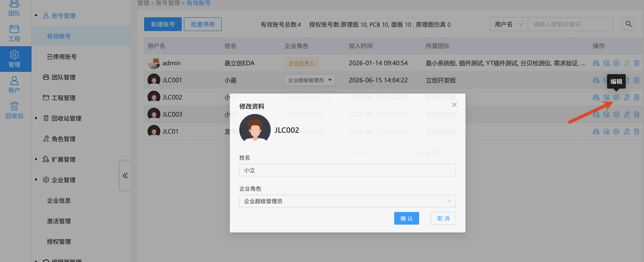Viewport: 644px width, 262px height.
Task: Open project settings icon for admin row
Action: 606,63
